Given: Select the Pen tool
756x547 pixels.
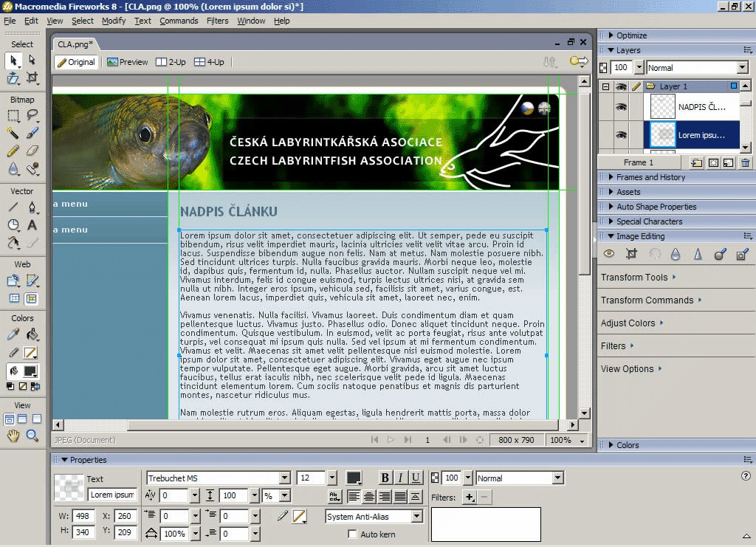Looking at the screenshot, I should click(32, 207).
